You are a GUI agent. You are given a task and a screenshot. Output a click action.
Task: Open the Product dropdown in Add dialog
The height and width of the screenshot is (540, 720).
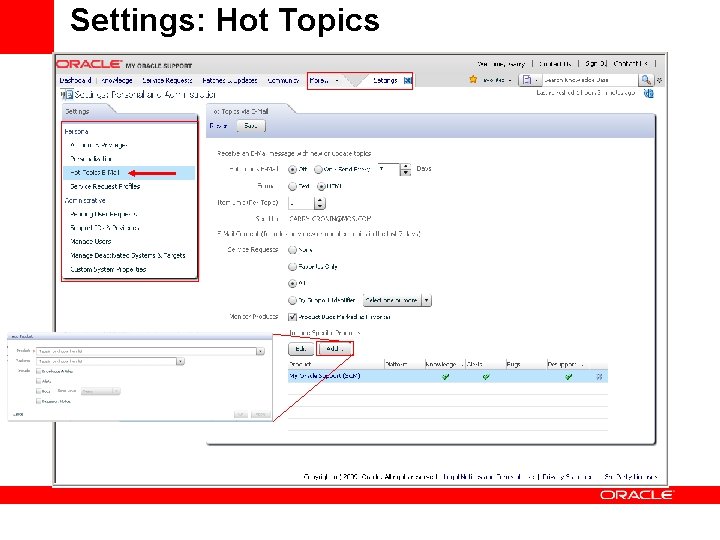(x=260, y=351)
